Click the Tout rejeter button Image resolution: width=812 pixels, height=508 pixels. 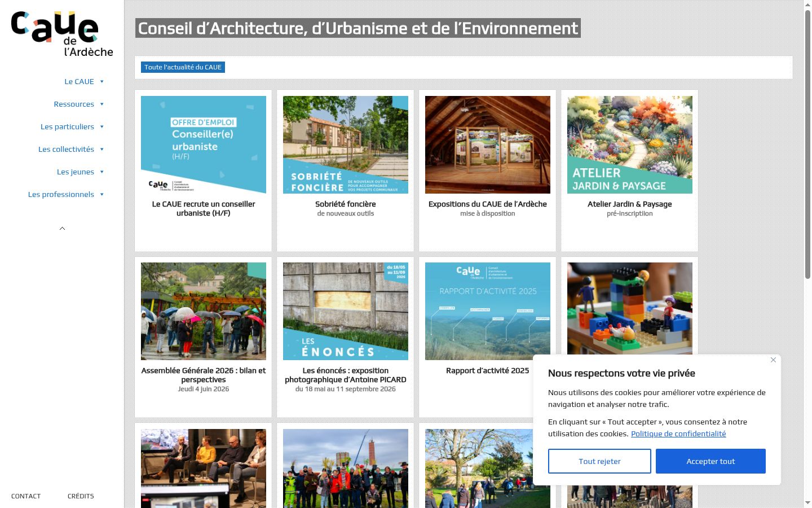tap(599, 461)
